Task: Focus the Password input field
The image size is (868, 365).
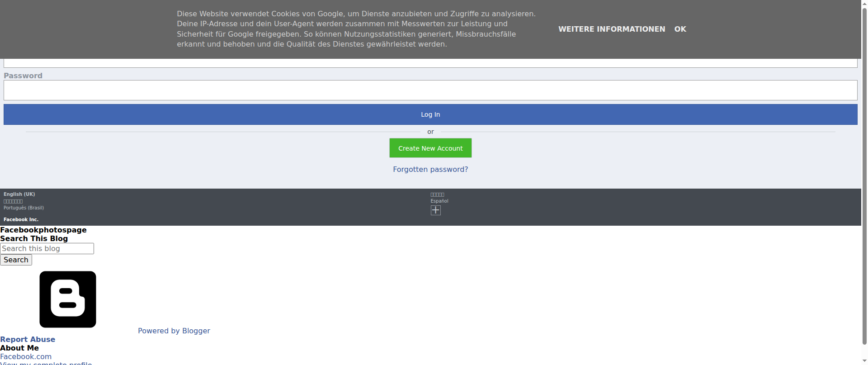Action: [430, 90]
